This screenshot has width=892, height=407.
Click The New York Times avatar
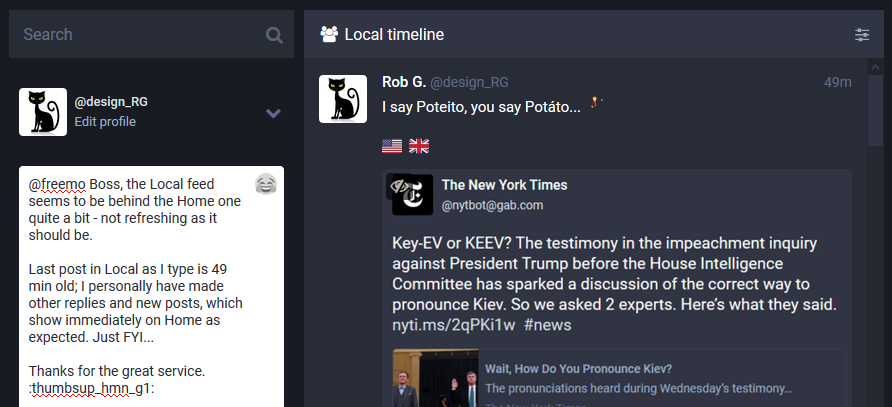(411, 194)
